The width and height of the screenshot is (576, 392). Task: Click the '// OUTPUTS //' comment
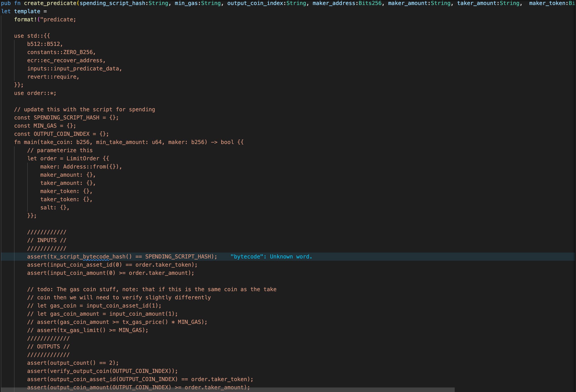tap(48, 347)
